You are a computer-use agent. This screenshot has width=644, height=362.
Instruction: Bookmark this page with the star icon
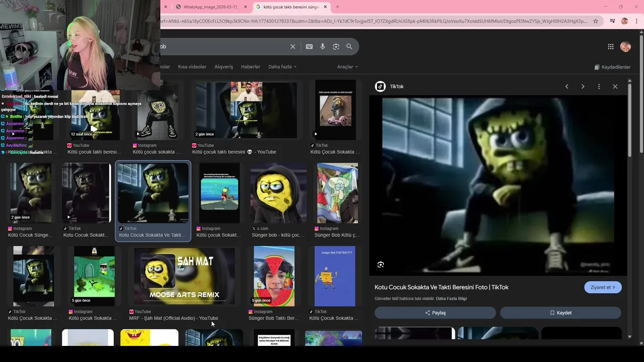596,21
